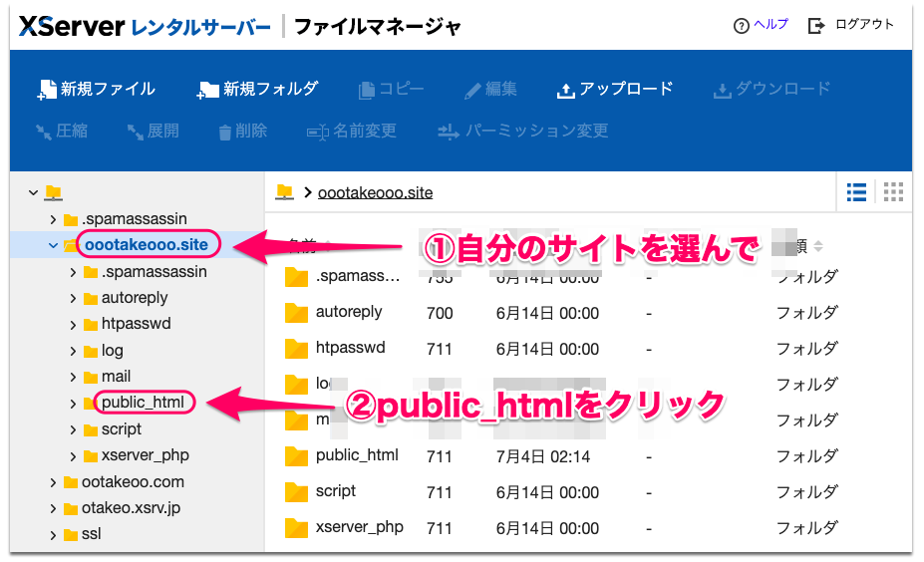
Task: Expand the ootakeoo.com tree node
Action: pos(53,482)
